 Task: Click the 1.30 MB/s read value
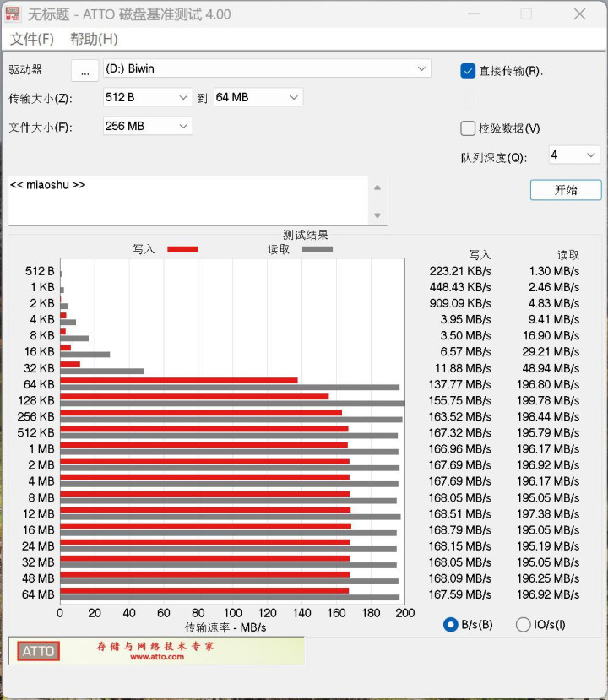(554, 271)
